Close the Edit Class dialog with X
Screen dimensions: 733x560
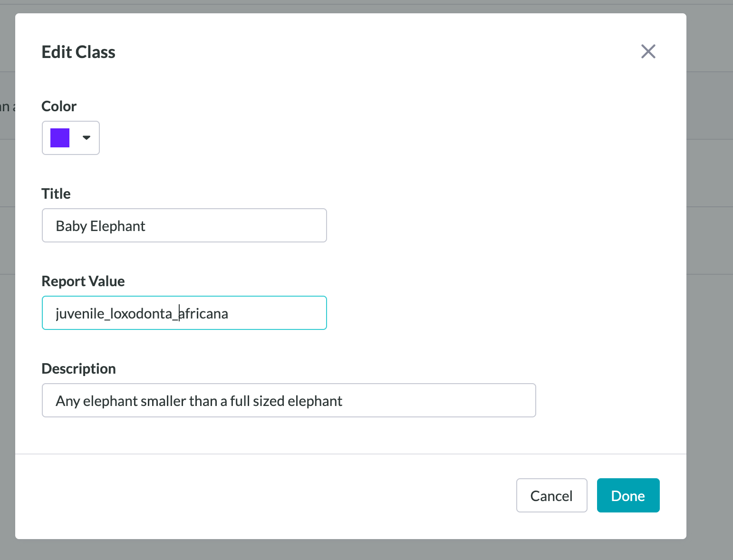tap(648, 51)
